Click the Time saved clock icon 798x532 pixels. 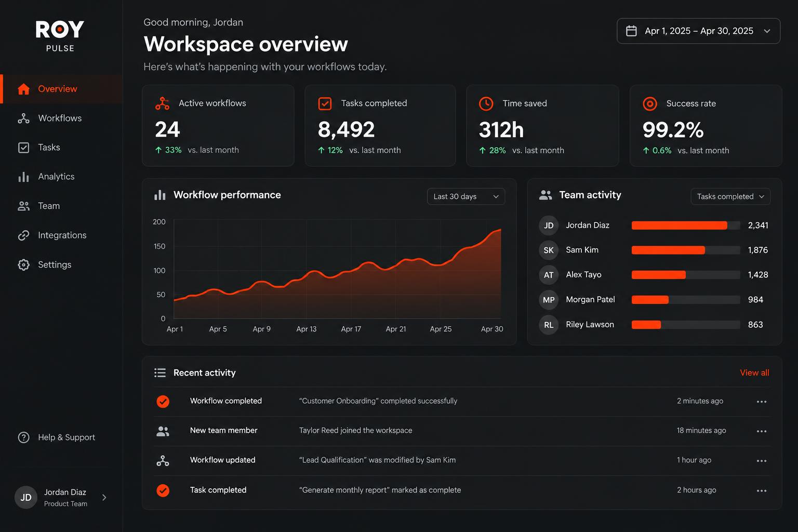click(486, 103)
